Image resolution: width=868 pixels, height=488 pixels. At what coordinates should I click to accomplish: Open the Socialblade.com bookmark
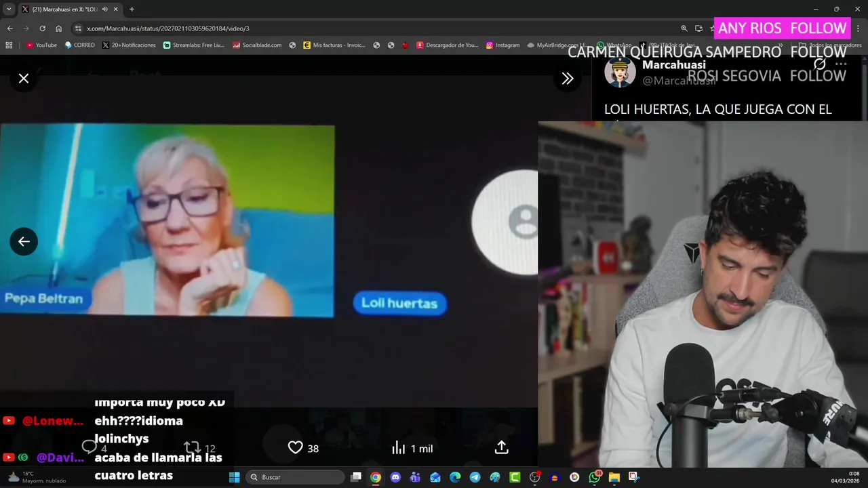pyautogui.click(x=257, y=45)
